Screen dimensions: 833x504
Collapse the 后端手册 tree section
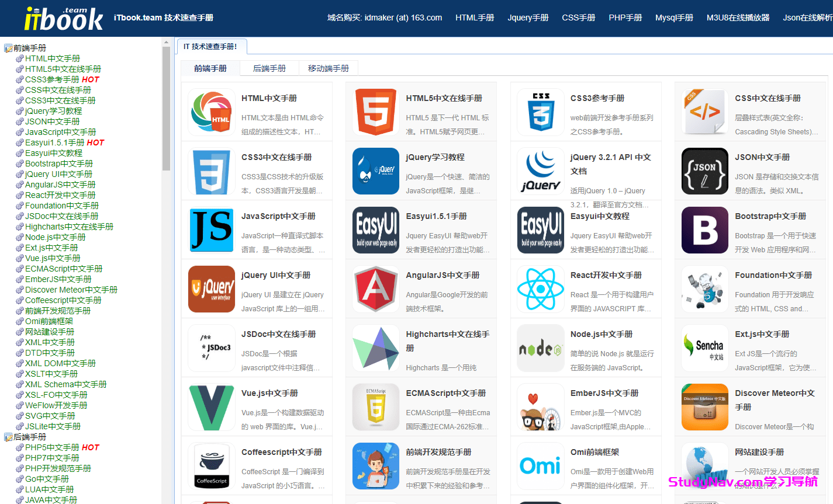8,436
